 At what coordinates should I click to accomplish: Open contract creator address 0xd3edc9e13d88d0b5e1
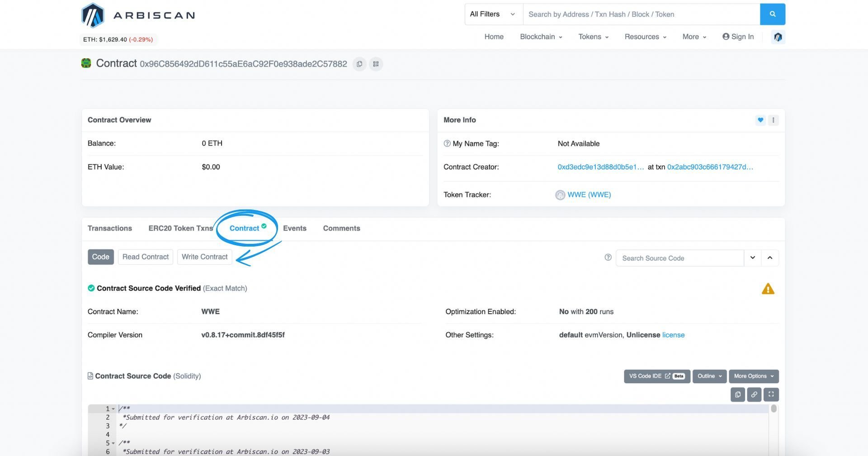click(601, 167)
